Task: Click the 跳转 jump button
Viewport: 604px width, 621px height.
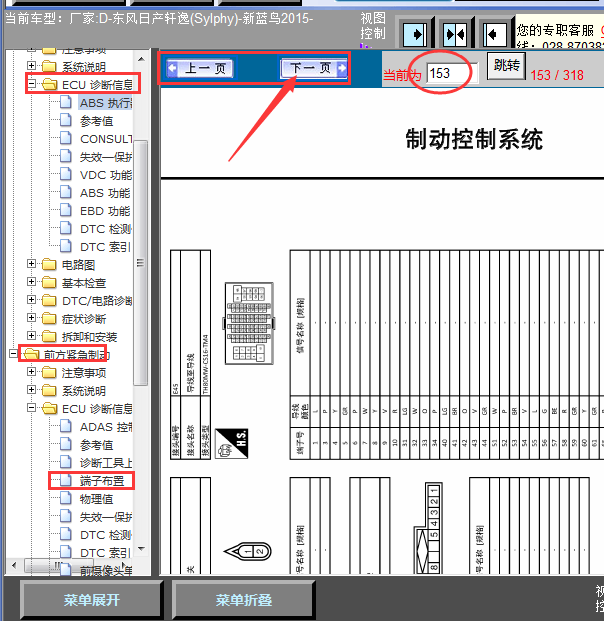Action: coord(506,65)
